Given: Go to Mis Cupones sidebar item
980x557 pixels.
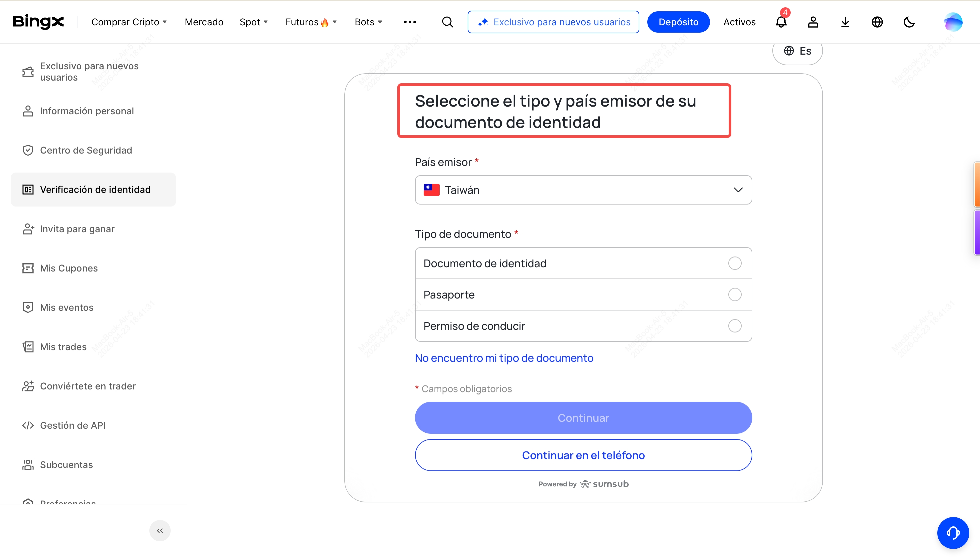Looking at the screenshot, I should 69,268.
